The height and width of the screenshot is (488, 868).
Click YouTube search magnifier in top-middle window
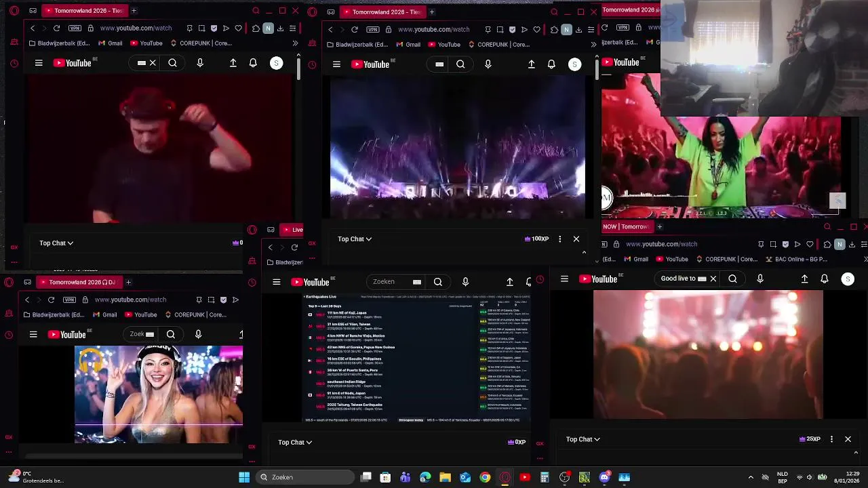tap(460, 64)
